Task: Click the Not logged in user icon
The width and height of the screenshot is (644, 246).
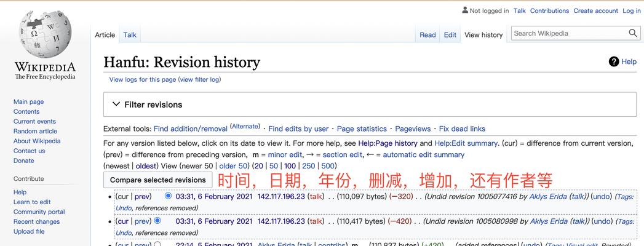Action: 465,10
